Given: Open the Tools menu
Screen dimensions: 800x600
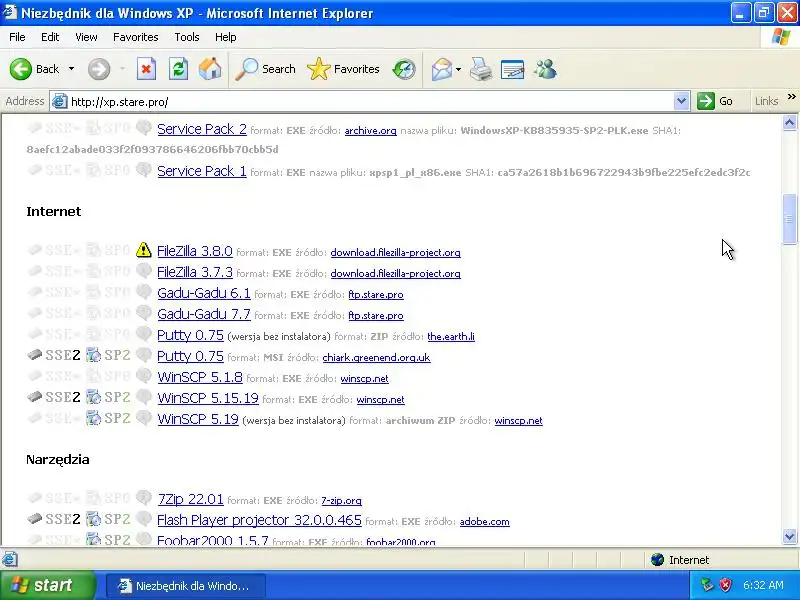Looking at the screenshot, I should tap(187, 37).
